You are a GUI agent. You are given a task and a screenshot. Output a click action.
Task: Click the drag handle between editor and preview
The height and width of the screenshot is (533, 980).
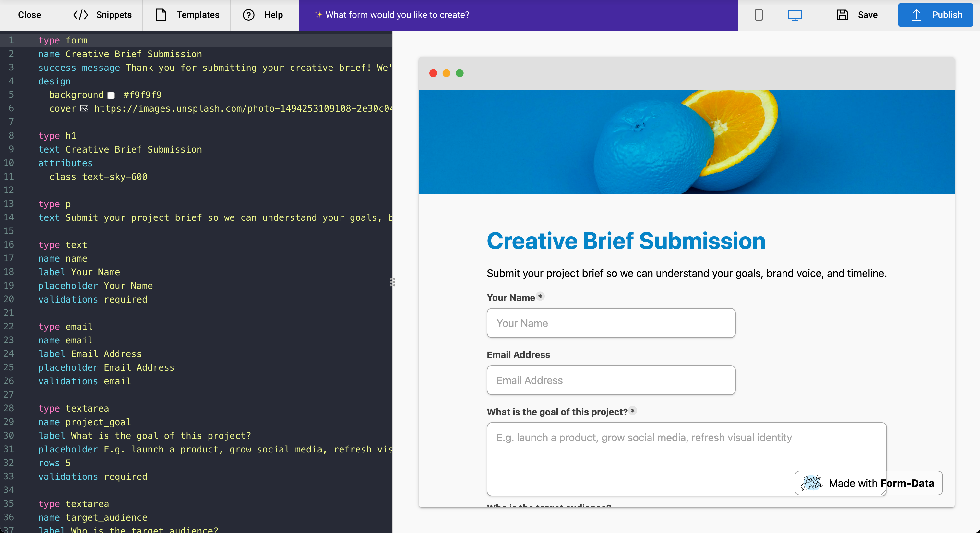[393, 282]
